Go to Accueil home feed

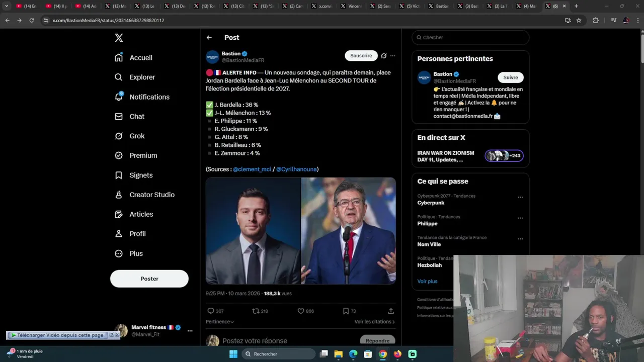pyautogui.click(x=133, y=57)
